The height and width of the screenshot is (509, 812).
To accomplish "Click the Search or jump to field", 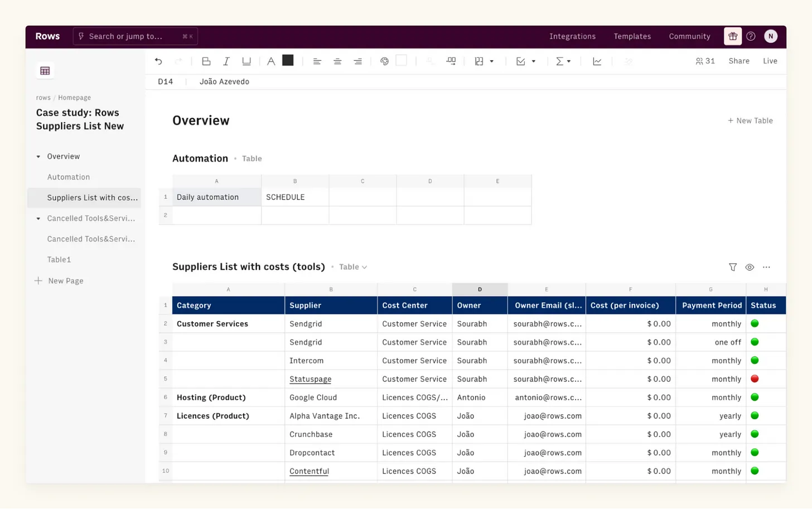I will point(135,36).
